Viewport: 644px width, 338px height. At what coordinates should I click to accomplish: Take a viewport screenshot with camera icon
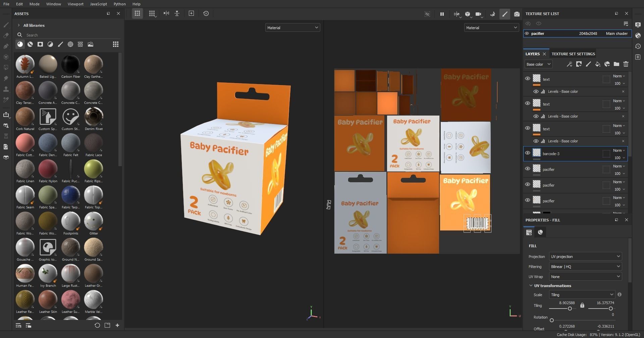[x=517, y=14]
